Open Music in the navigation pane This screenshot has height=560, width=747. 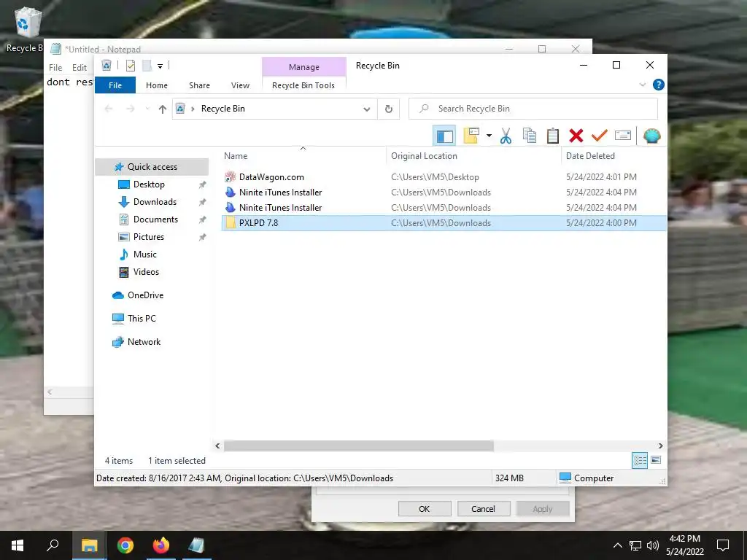(145, 254)
